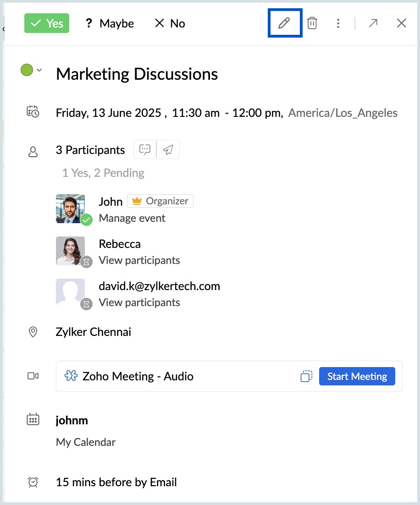This screenshot has width=420, height=505.
Task: Click the green event color circle
Action: (x=27, y=70)
